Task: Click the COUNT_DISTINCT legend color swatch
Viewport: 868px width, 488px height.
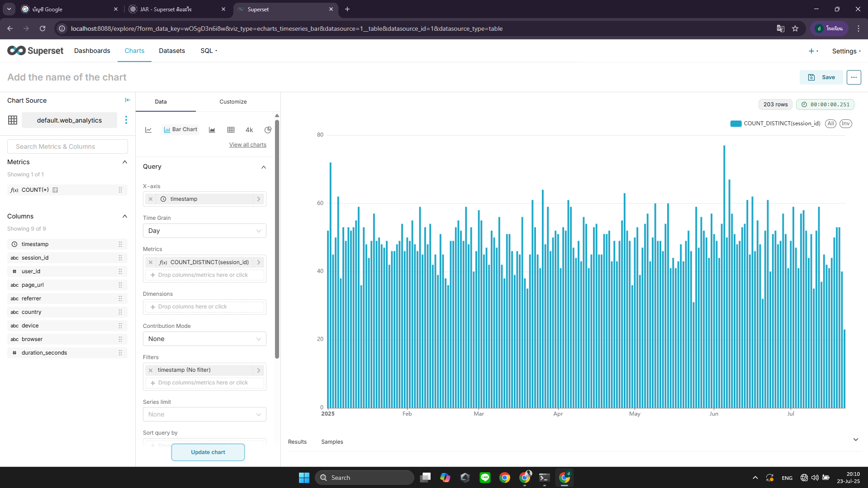Action: click(736, 123)
